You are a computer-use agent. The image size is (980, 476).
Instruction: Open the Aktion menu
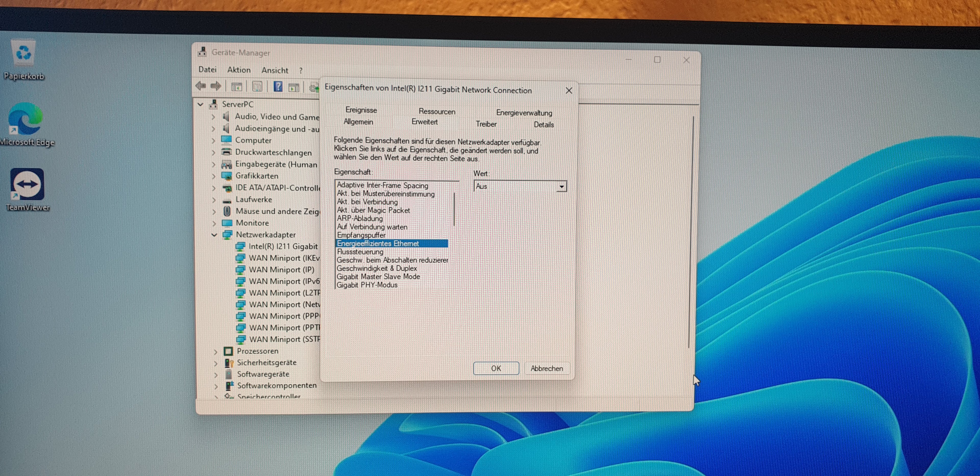tap(239, 70)
